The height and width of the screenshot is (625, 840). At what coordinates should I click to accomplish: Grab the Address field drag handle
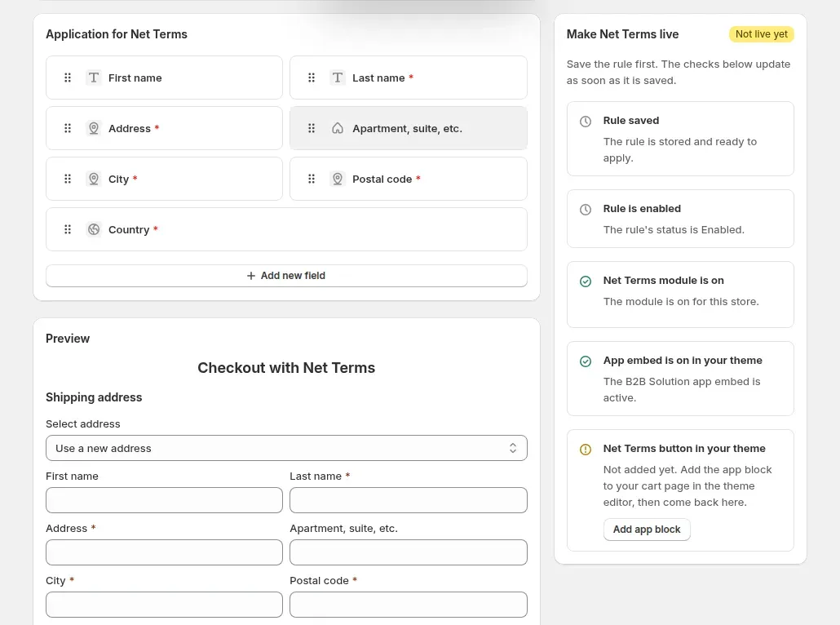point(68,128)
